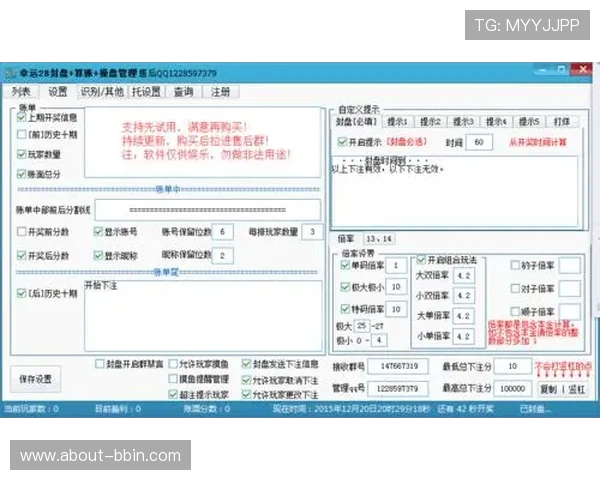This screenshot has width=600, height=480.
Task: Toggle the 单码倍率 checkbox
Action: point(345,265)
